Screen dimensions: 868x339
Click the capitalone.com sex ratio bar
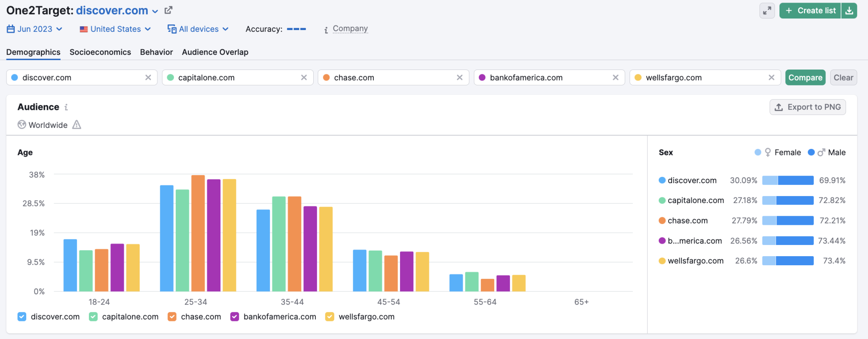788,200
